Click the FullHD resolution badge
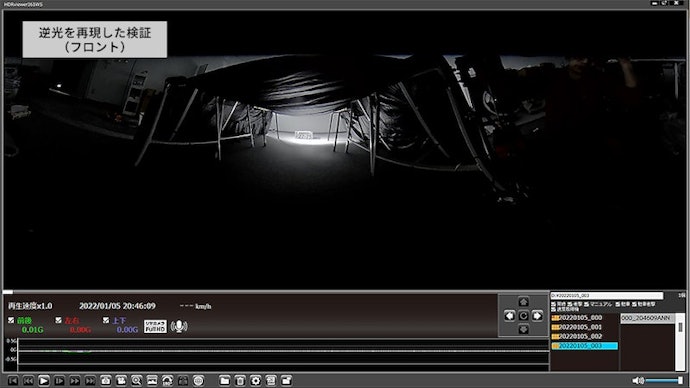Viewport: 690px width, 388px height. (x=155, y=326)
